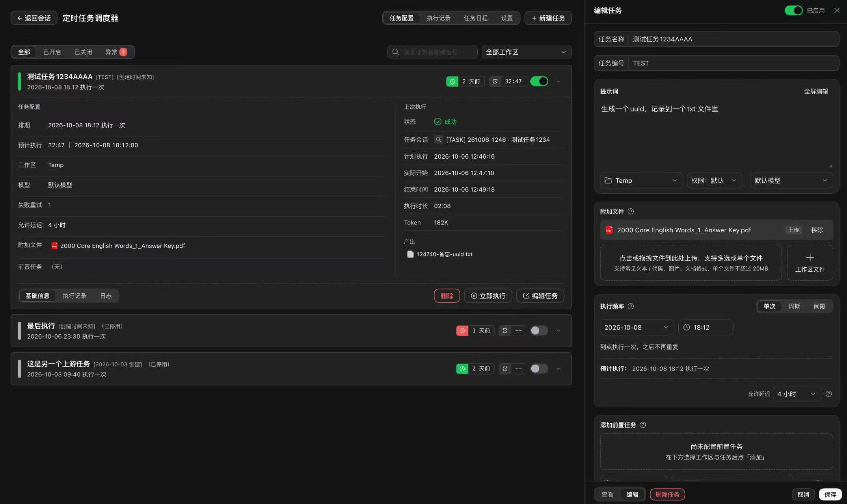Open the 设置 tab
The width and height of the screenshot is (847, 504).
[x=507, y=18]
